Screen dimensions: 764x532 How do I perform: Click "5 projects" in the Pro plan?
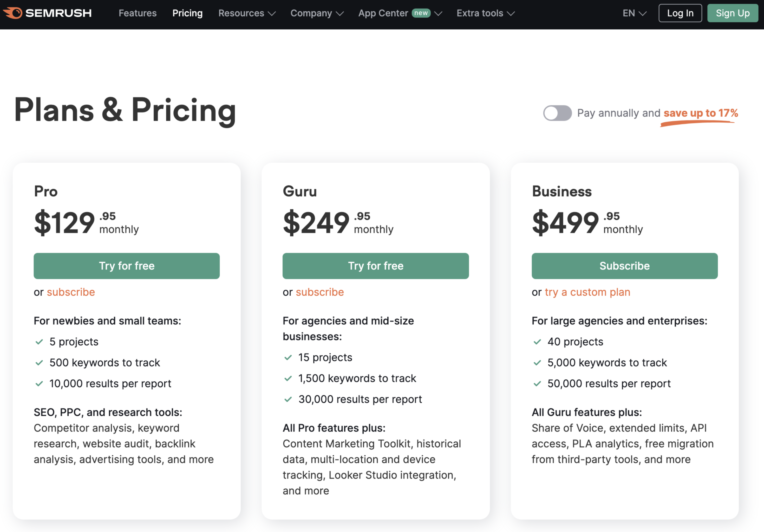(74, 342)
